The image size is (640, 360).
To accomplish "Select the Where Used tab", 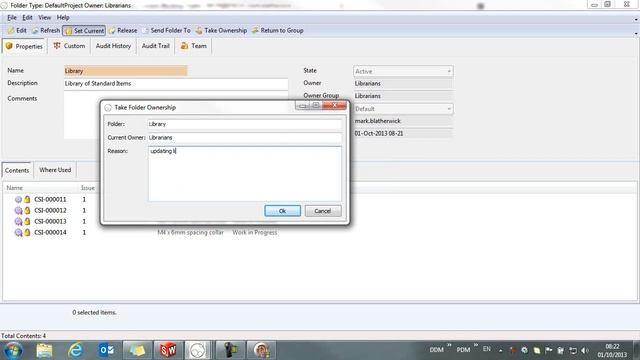I will point(55,170).
